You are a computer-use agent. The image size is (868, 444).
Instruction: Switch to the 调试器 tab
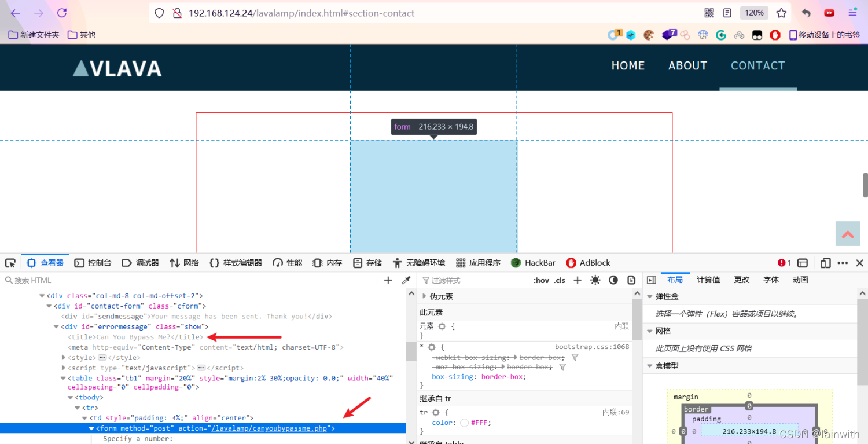pyautogui.click(x=141, y=263)
